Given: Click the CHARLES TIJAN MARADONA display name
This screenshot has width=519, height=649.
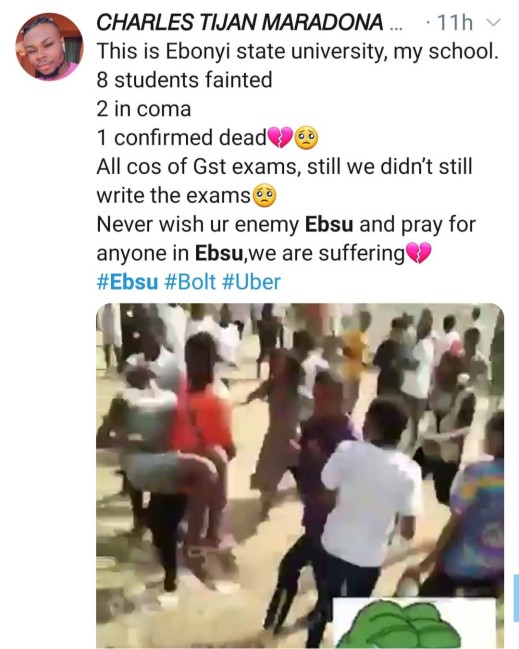Looking at the screenshot, I should tap(240, 22).
